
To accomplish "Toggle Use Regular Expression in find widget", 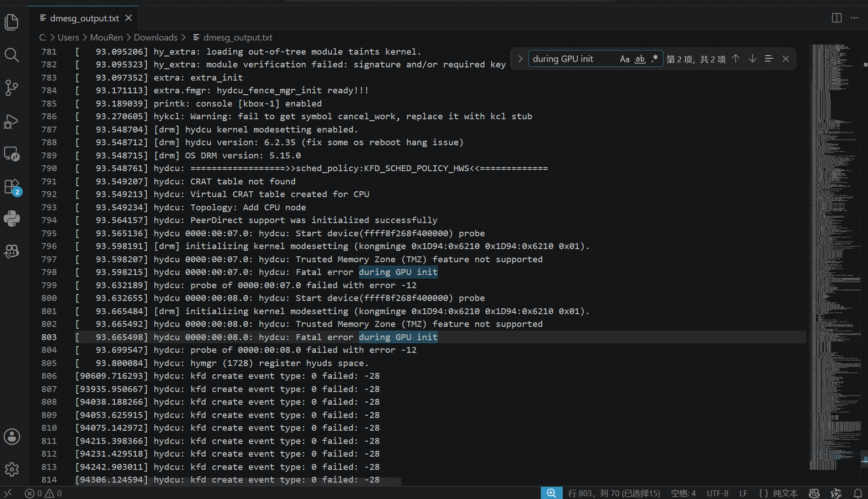I will click(x=655, y=59).
